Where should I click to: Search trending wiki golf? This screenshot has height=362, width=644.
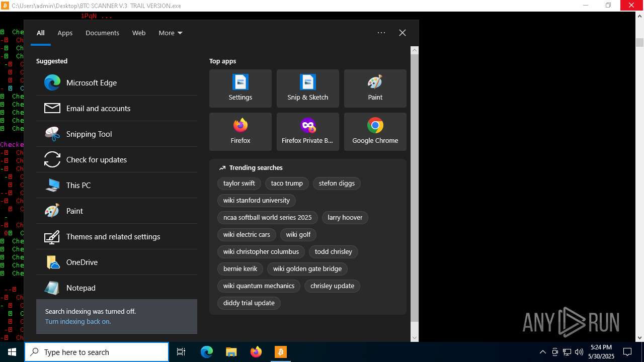[x=298, y=235]
